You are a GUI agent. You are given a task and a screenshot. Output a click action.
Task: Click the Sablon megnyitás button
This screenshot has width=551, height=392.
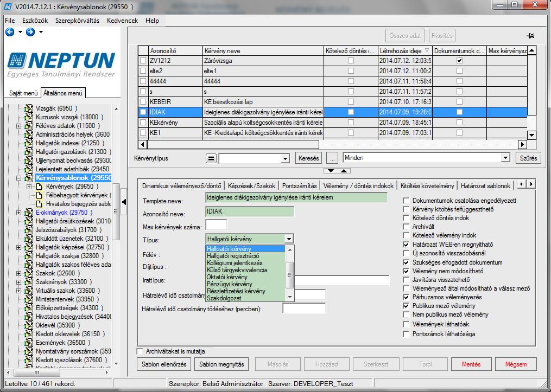click(x=221, y=364)
